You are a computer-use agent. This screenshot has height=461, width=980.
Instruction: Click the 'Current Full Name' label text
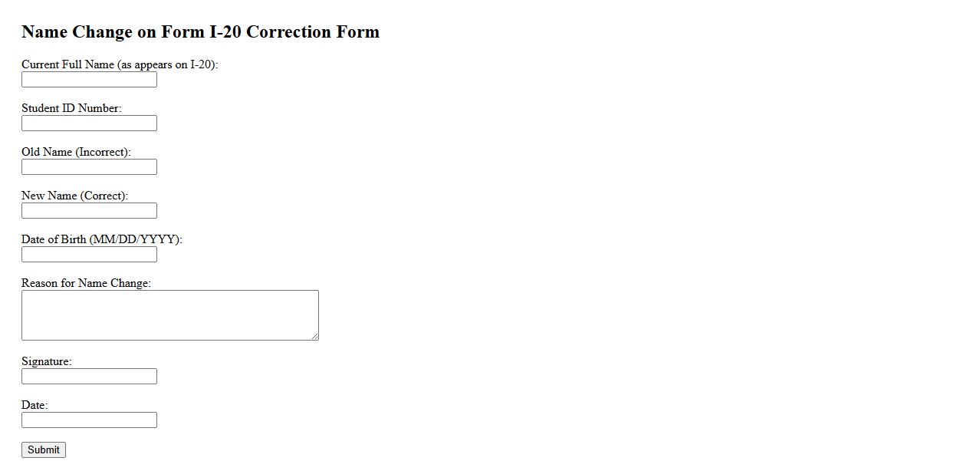68,64
